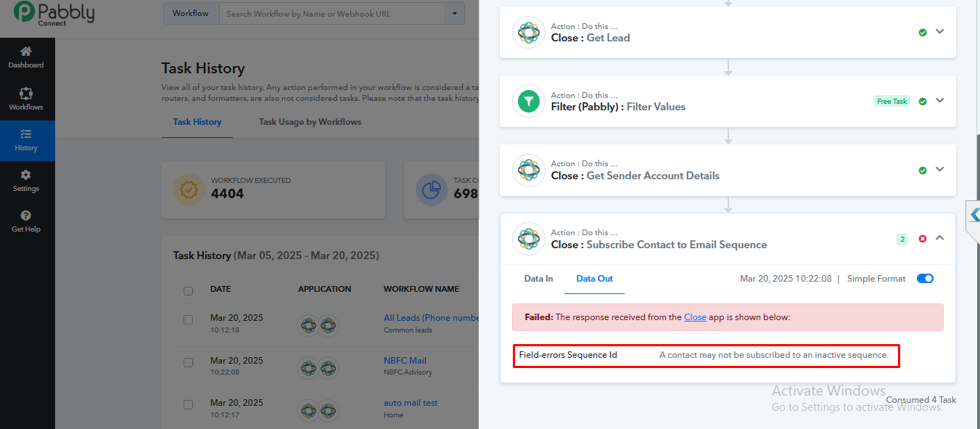This screenshot has height=429, width=980.
Task: Click Close app icon in Get Lead step
Action: pos(529,32)
